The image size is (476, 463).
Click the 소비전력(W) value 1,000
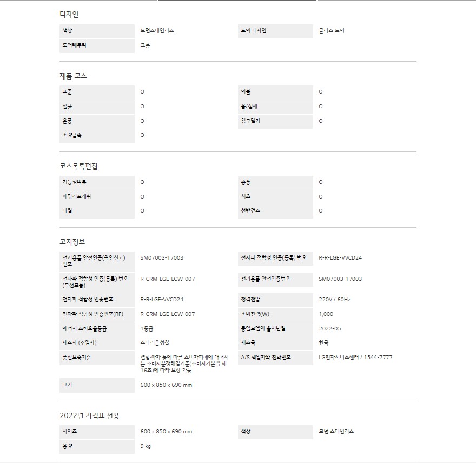click(x=326, y=314)
